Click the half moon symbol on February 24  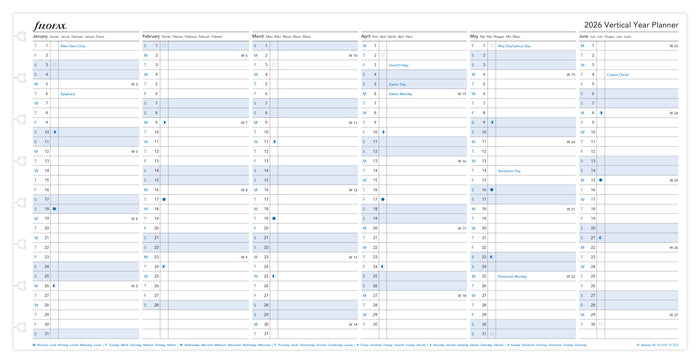(x=164, y=267)
